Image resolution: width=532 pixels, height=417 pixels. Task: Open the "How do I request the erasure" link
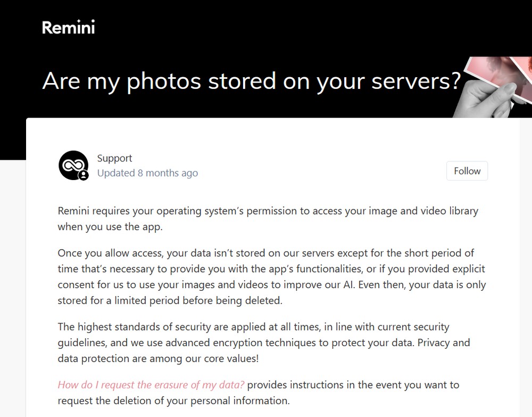(151, 385)
